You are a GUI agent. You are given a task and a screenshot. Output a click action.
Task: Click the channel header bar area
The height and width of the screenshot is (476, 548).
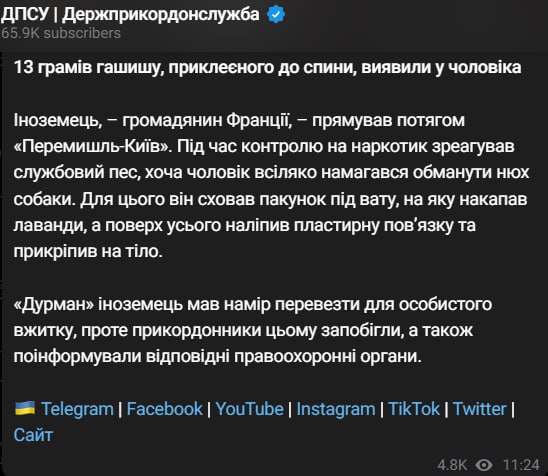(274, 23)
